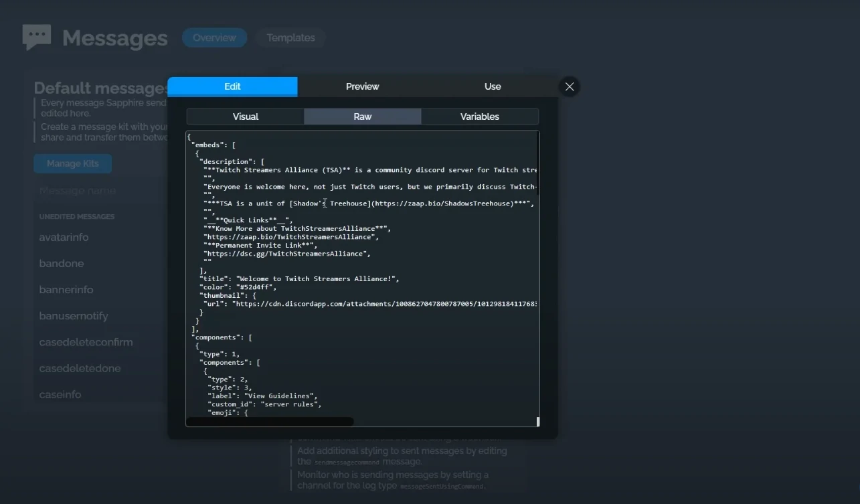Open the Variables tab

pyautogui.click(x=480, y=116)
